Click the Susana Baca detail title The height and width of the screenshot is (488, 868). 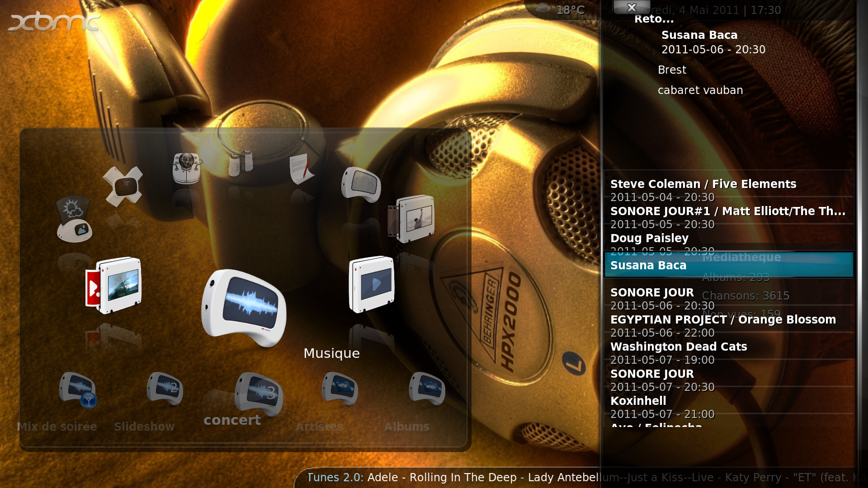[699, 35]
